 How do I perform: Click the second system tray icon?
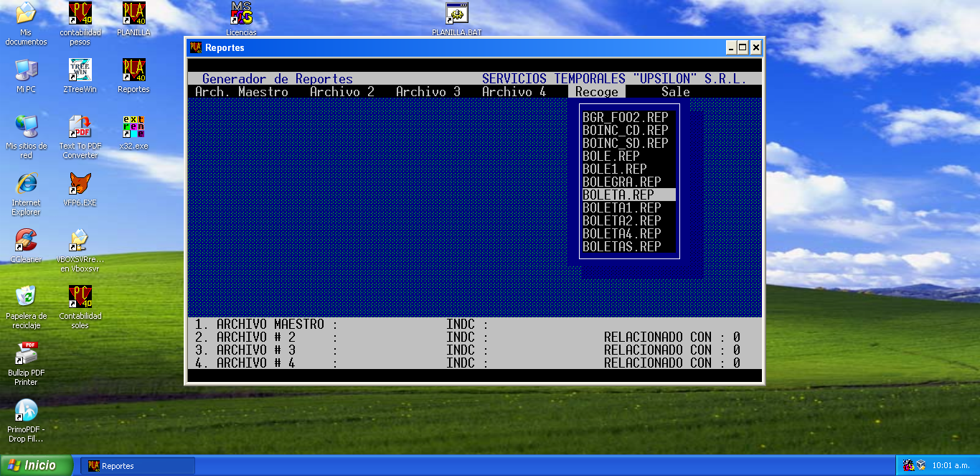[921, 465]
